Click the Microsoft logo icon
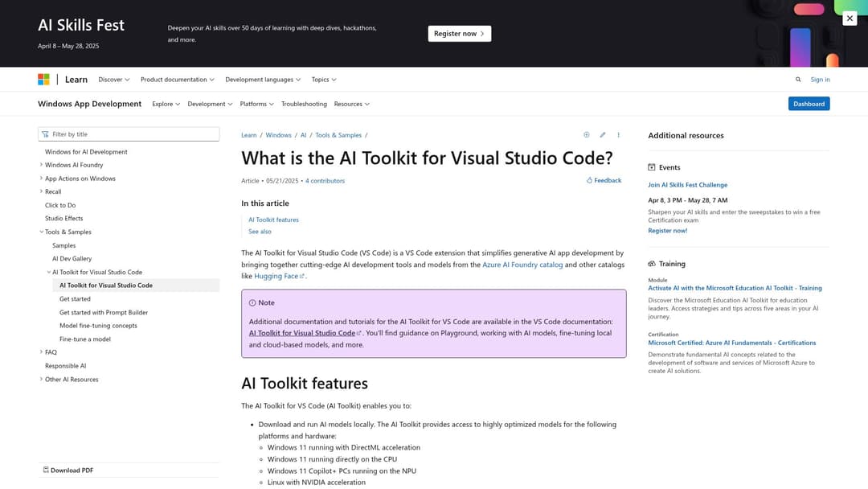This screenshot has width=868, height=489. [43, 79]
